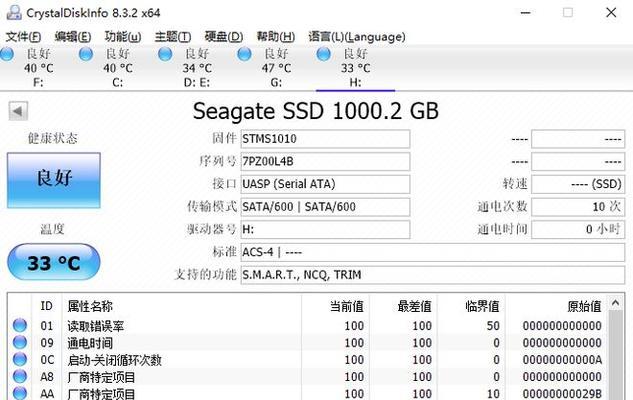Viewport: 633px width, 400px height.
Task: Click the 良好 health status button
Action: coord(54,180)
